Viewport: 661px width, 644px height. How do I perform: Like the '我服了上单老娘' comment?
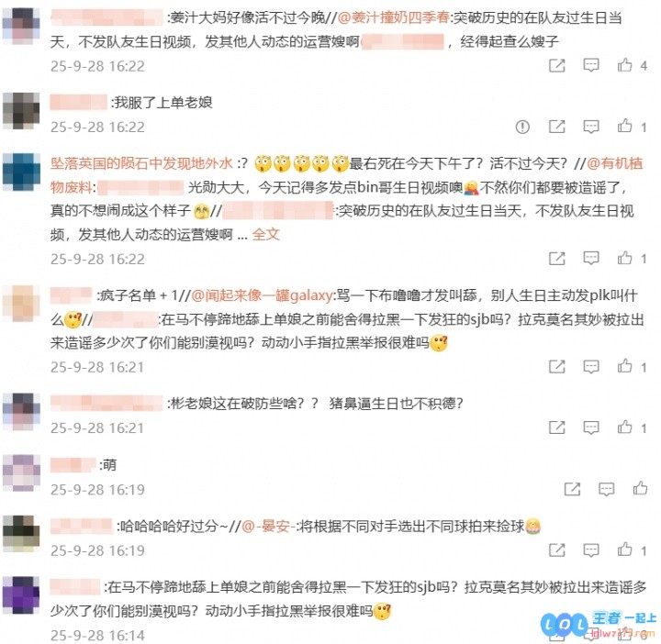pos(625,126)
